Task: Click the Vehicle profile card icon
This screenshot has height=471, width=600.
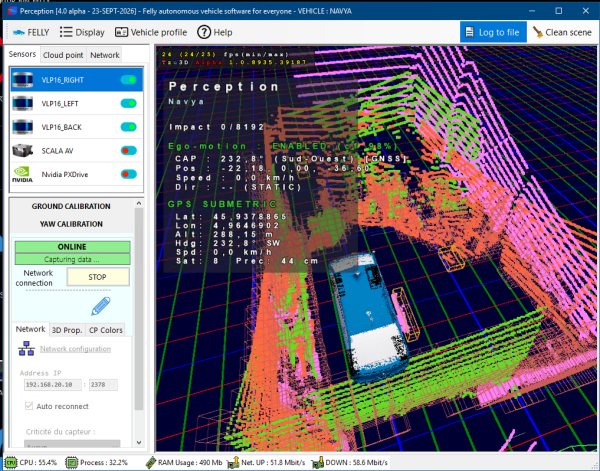Action: coord(121,32)
